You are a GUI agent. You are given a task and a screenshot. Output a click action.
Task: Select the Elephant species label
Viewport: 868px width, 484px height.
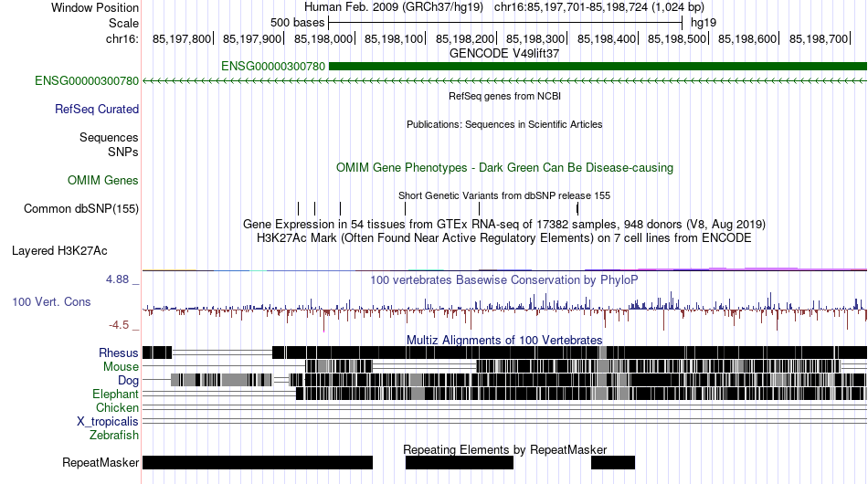115,394
